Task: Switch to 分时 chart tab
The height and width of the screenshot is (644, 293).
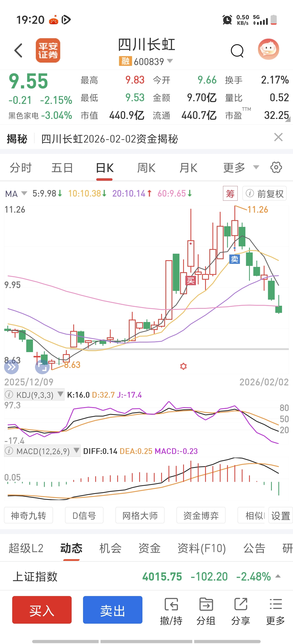Action: (x=21, y=168)
